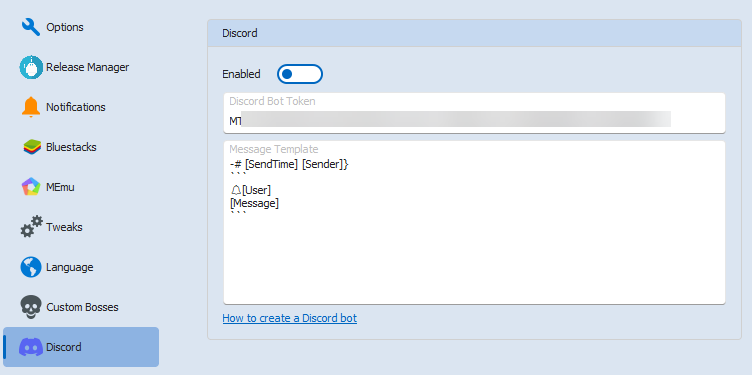This screenshot has height=375, width=752.
Task: Select the Language menu label
Action: [70, 267]
